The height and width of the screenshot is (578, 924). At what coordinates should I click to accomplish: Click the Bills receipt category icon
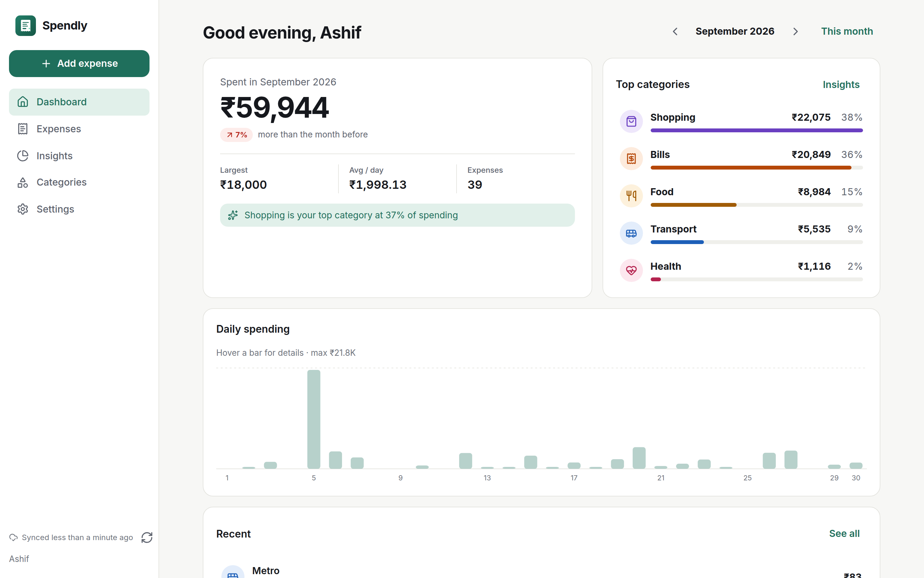(x=631, y=159)
